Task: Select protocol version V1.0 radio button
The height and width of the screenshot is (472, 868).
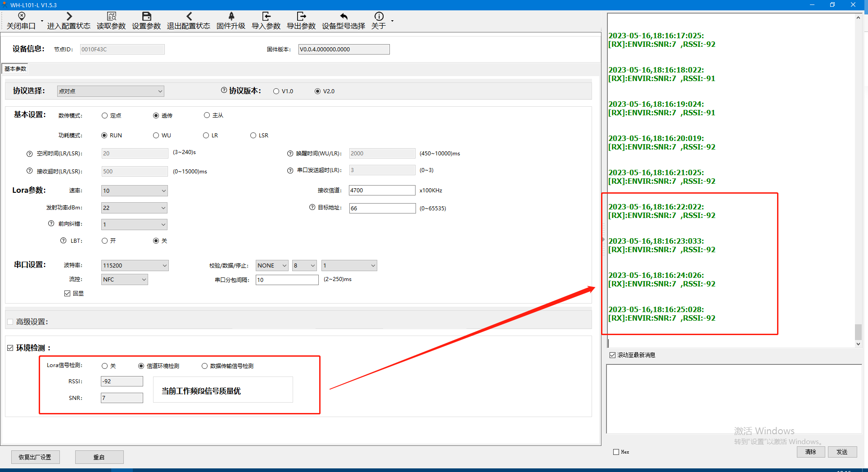Action: coord(276,91)
